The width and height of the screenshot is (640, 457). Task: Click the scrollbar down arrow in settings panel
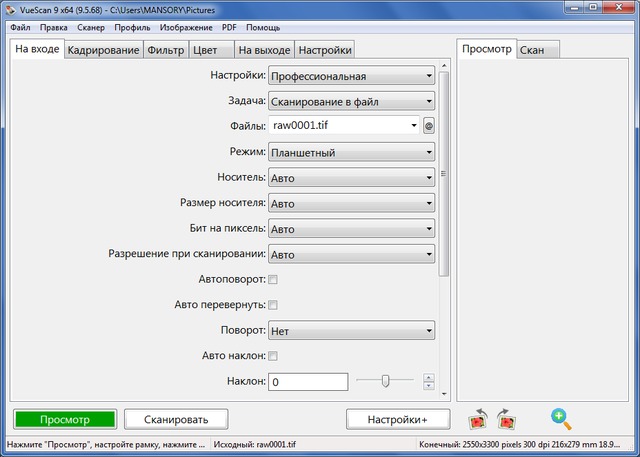coord(444,394)
